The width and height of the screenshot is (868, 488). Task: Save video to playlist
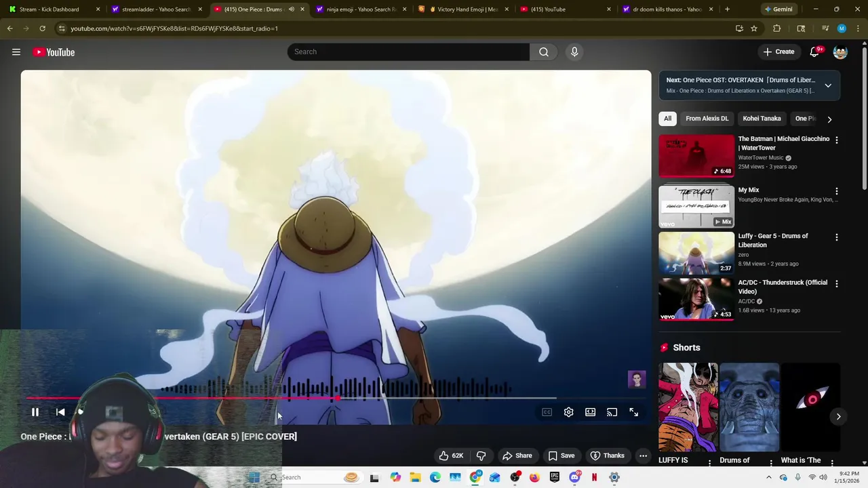pos(561,455)
